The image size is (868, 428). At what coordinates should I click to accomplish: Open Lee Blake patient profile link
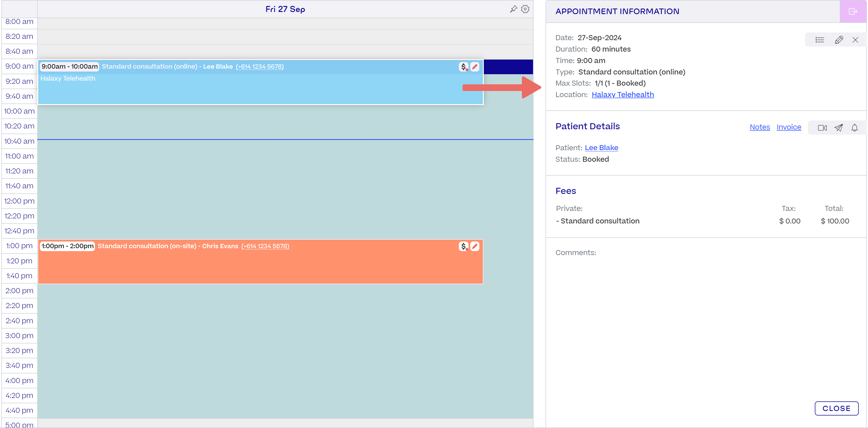pyautogui.click(x=601, y=148)
